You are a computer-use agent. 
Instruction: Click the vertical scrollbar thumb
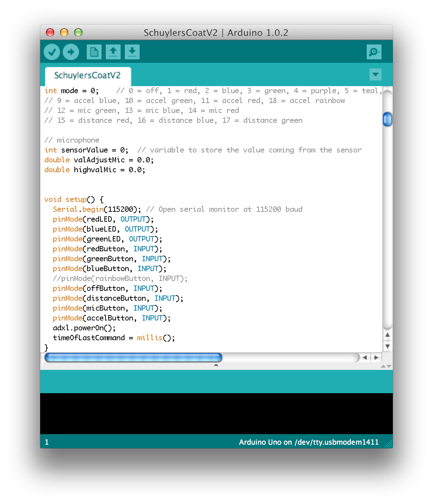coord(387,119)
